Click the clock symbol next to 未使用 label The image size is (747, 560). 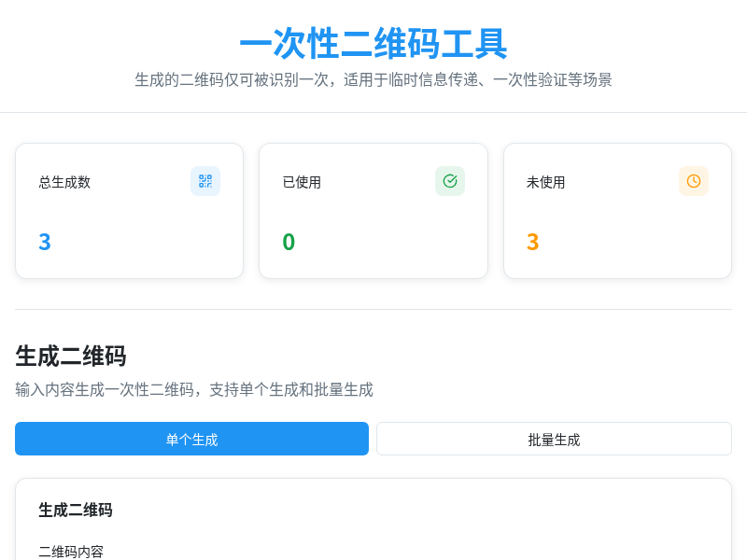[694, 181]
